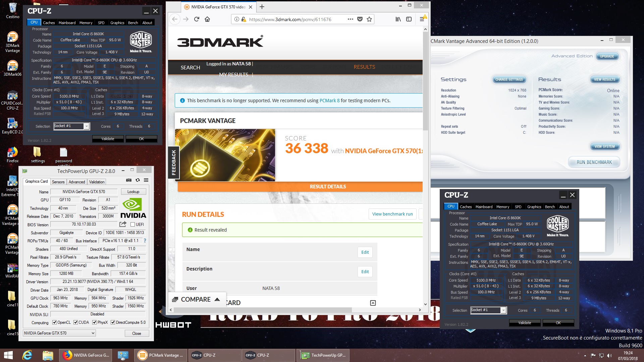644x362 pixels.
Task: Click Validate in top-left CPU-Z
Action: pyautogui.click(x=108, y=139)
